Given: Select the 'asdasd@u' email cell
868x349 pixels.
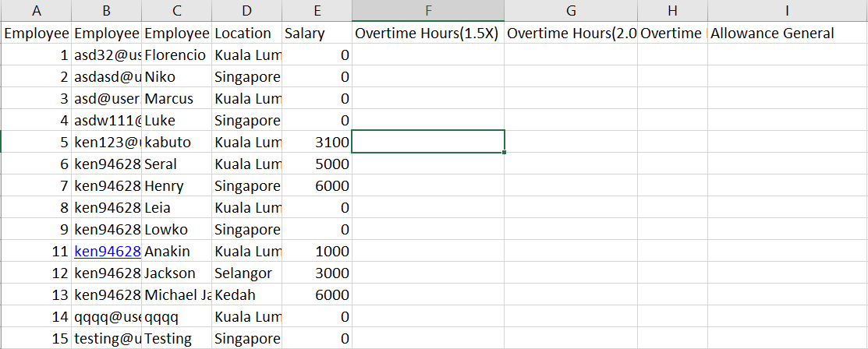Looking at the screenshot, I should (x=106, y=77).
